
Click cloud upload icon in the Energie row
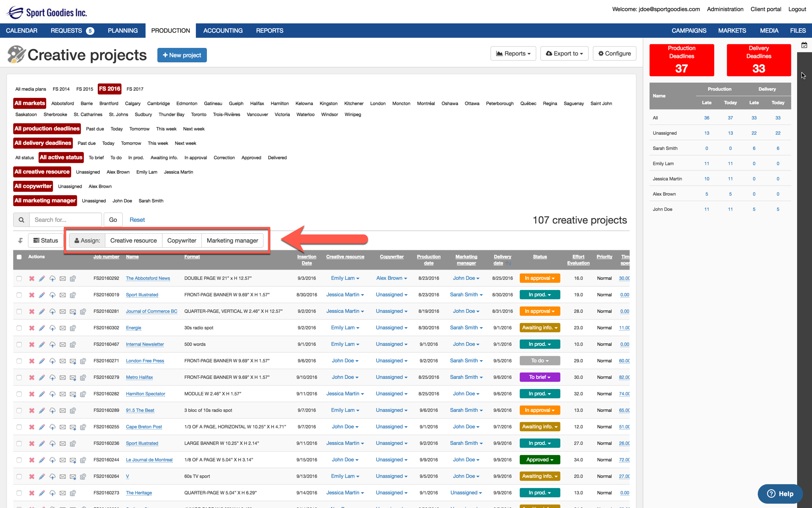pyautogui.click(x=52, y=328)
